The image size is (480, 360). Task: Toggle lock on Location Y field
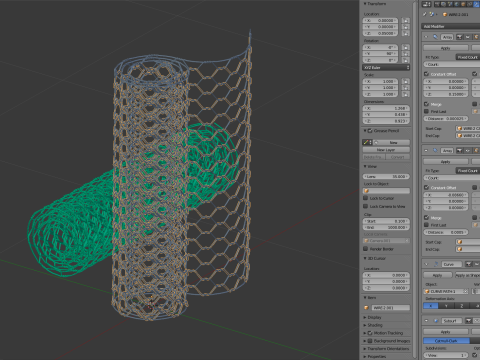406,27
